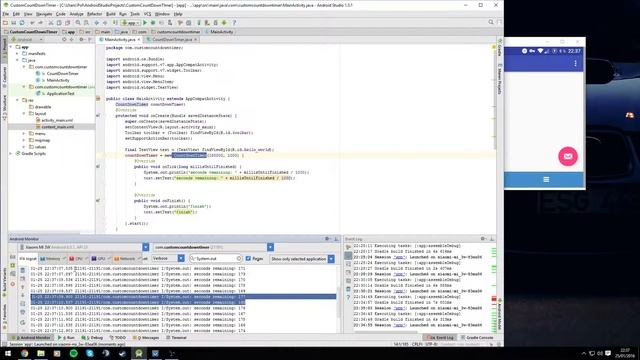The image size is (640, 360).
Task: Click the Redo arrow in the toolbar
Action: pos(40,23)
